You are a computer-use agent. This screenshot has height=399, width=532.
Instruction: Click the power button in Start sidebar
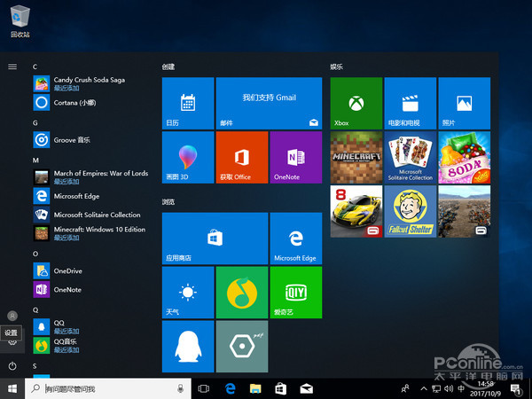point(12,366)
